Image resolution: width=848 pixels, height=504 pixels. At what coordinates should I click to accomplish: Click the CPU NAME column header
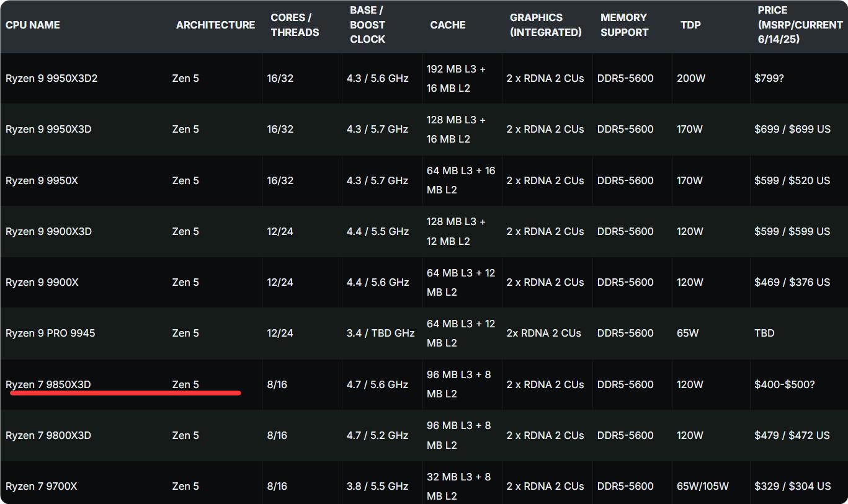click(x=32, y=25)
